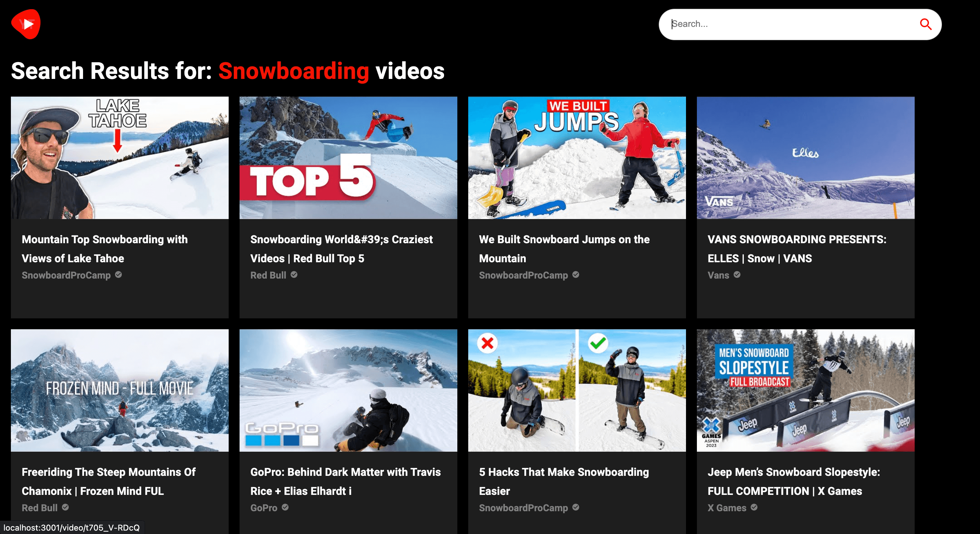Click the 'Search Results for: Snowboarding videos' heading
The height and width of the screenshot is (534, 980).
pos(228,71)
